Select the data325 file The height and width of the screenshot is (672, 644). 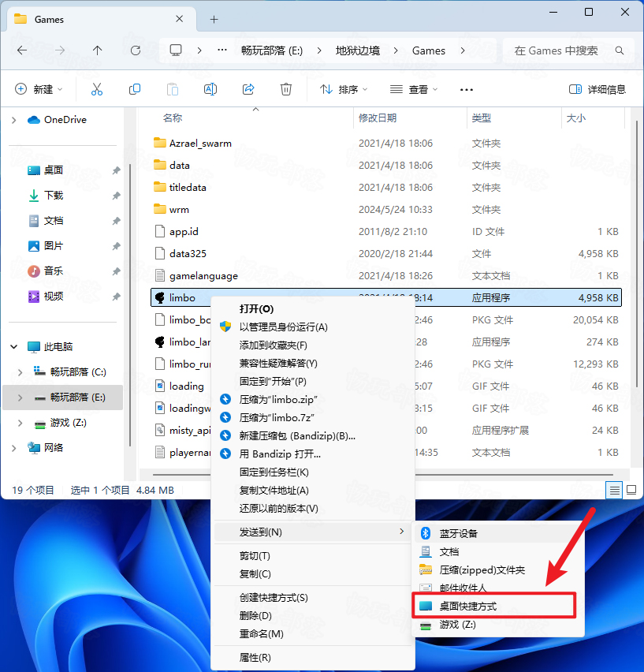click(386, 254)
